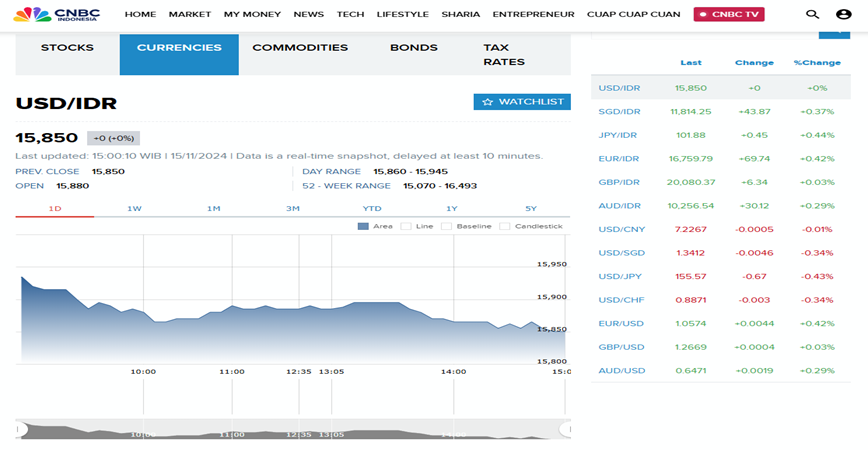This screenshot has height=450, width=868.
Task: Enable the Baseline chart type checkbox
Action: point(448,226)
